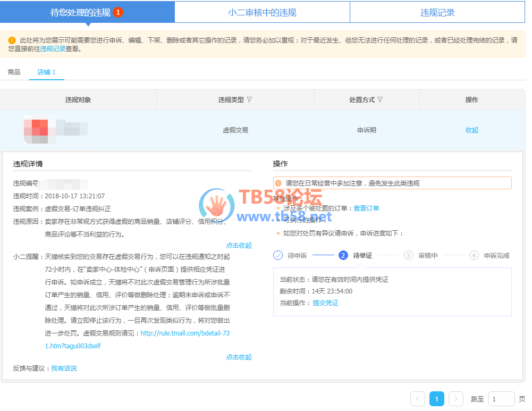The height and width of the screenshot is (411, 532).
Task: Open 查看订单 link
Action: [x=366, y=208]
